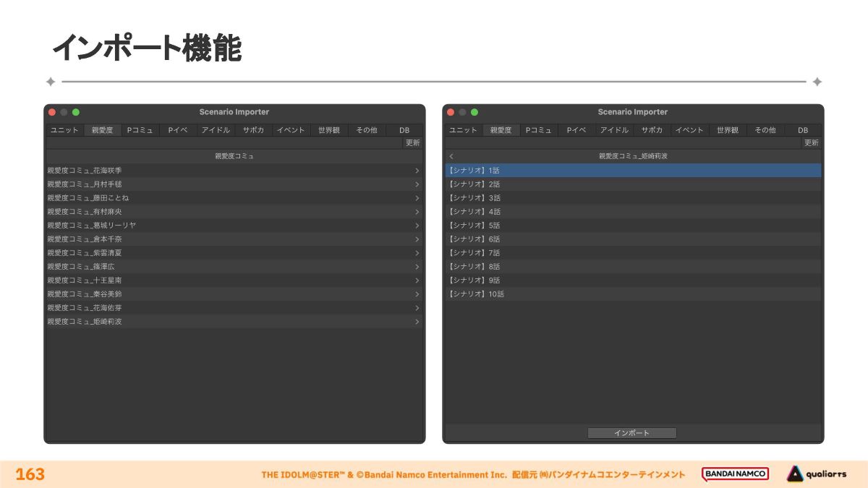
Task: Switch to ユニット tab in the character list window
Action: click(65, 130)
